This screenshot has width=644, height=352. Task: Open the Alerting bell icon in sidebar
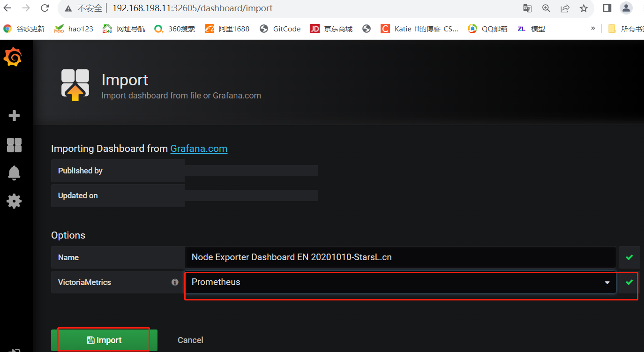pyautogui.click(x=14, y=173)
